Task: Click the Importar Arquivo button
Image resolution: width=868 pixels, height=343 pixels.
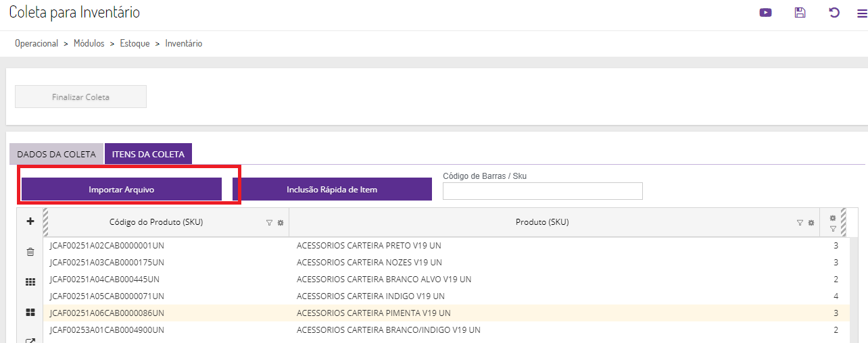Action: click(122, 190)
